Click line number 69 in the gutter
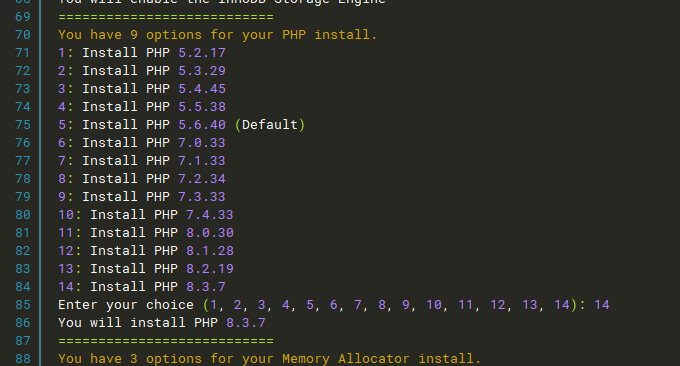Screen dimensions: 680x366 [23, 17]
